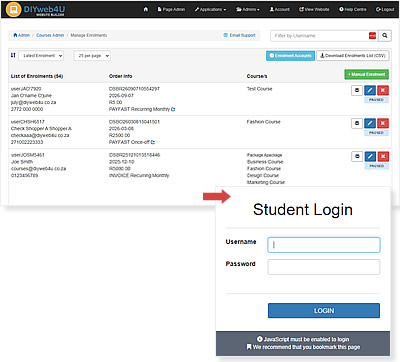Click the Email Support link
Image resolution: width=400 pixels, height=362 pixels.
tap(239, 35)
